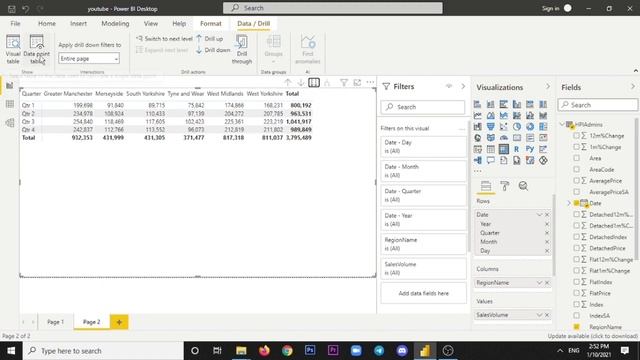Switch to the Format ribbon tab
The width and height of the screenshot is (640, 360).
point(211,24)
